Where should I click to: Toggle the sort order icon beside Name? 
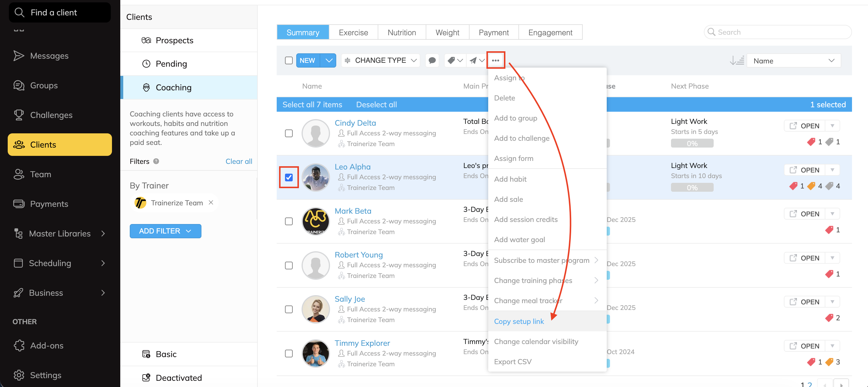[x=736, y=61]
